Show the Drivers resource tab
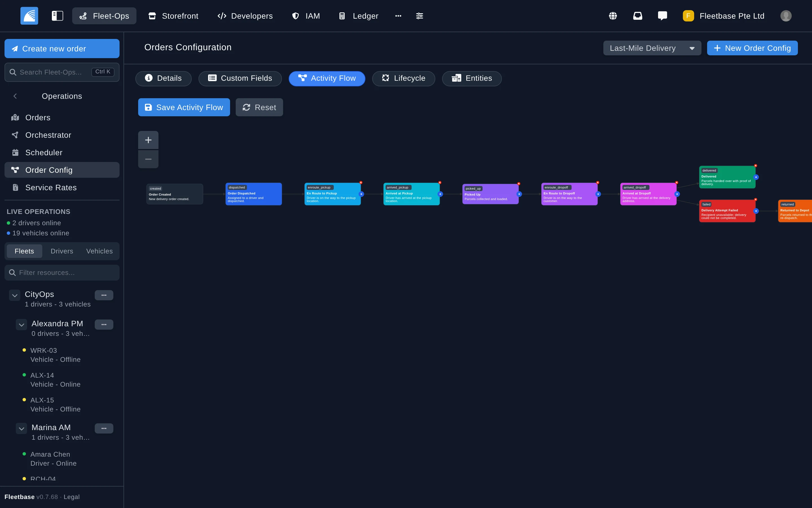This screenshot has width=812, height=508. [62, 251]
